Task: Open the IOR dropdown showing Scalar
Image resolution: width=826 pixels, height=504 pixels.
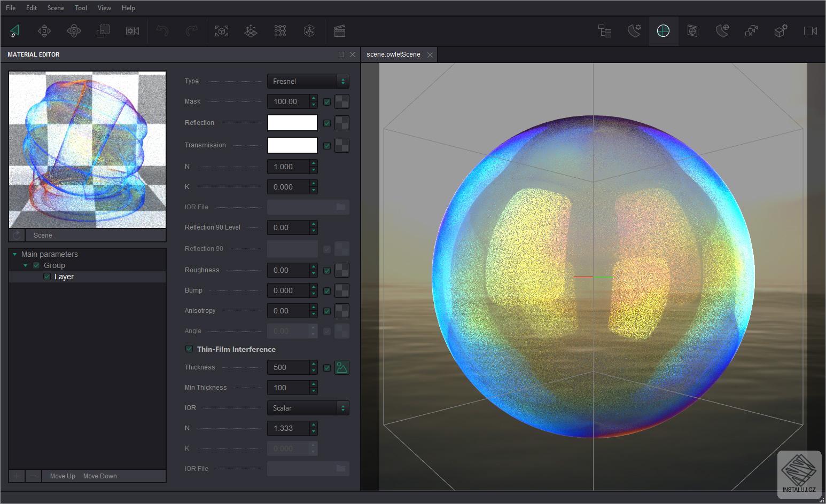Action: (308, 408)
